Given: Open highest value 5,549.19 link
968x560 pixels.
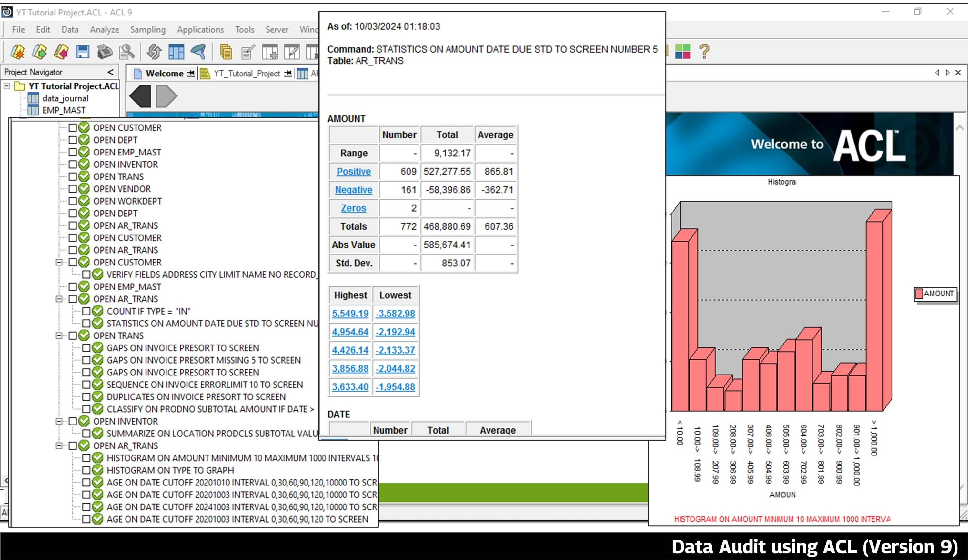Looking at the screenshot, I should 350,314.
